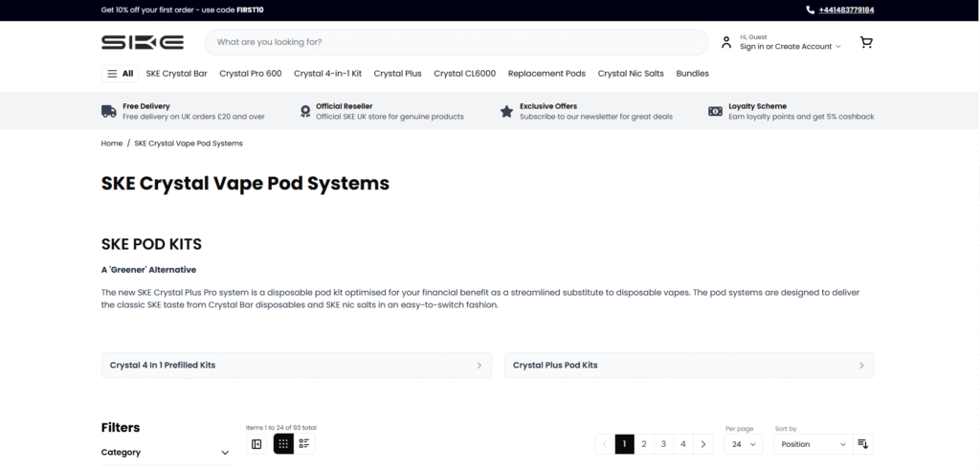
Task: Click the Official Reseller heading text
Action: click(x=344, y=106)
